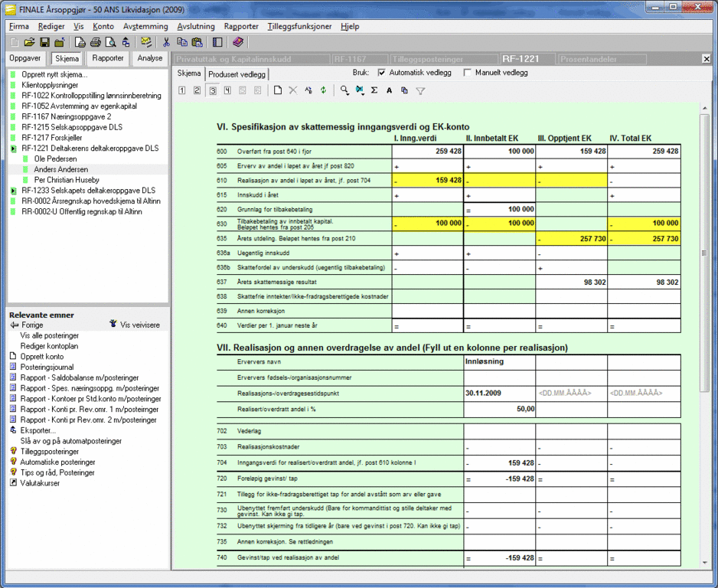Open Eksporter... link
This screenshot has width=718, height=588.
pyautogui.click(x=38, y=430)
